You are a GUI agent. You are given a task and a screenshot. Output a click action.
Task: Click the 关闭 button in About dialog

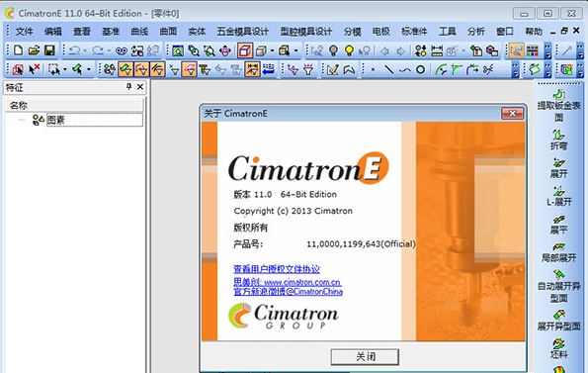click(365, 356)
